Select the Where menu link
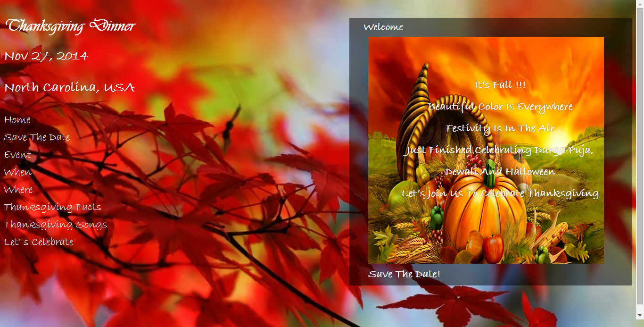This screenshot has height=327, width=644. [x=18, y=190]
